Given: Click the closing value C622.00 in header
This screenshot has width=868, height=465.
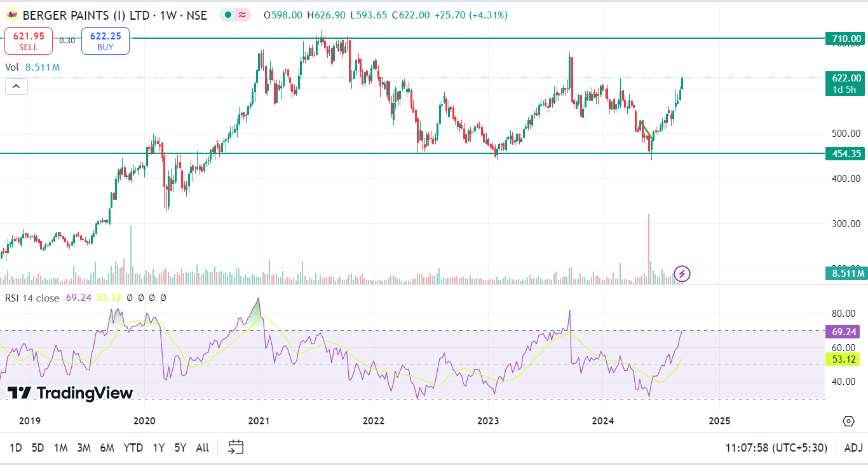Looking at the screenshot, I should click(x=410, y=15).
